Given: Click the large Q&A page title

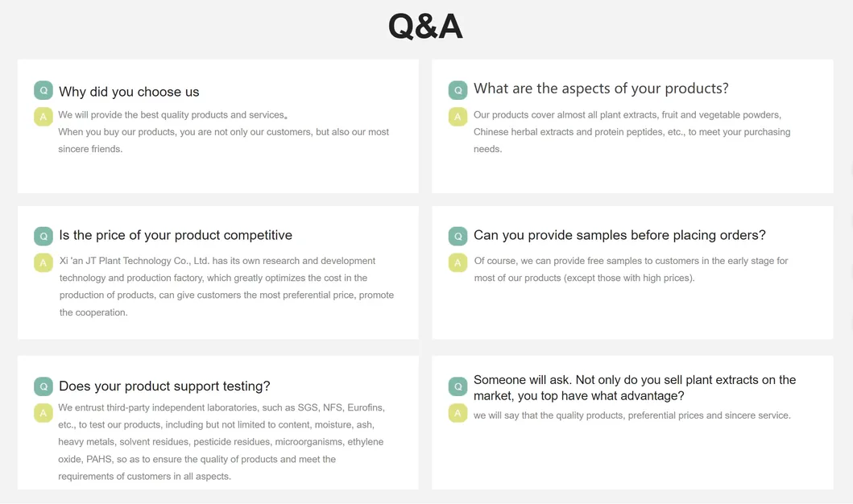Looking at the screenshot, I should (x=425, y=26).
